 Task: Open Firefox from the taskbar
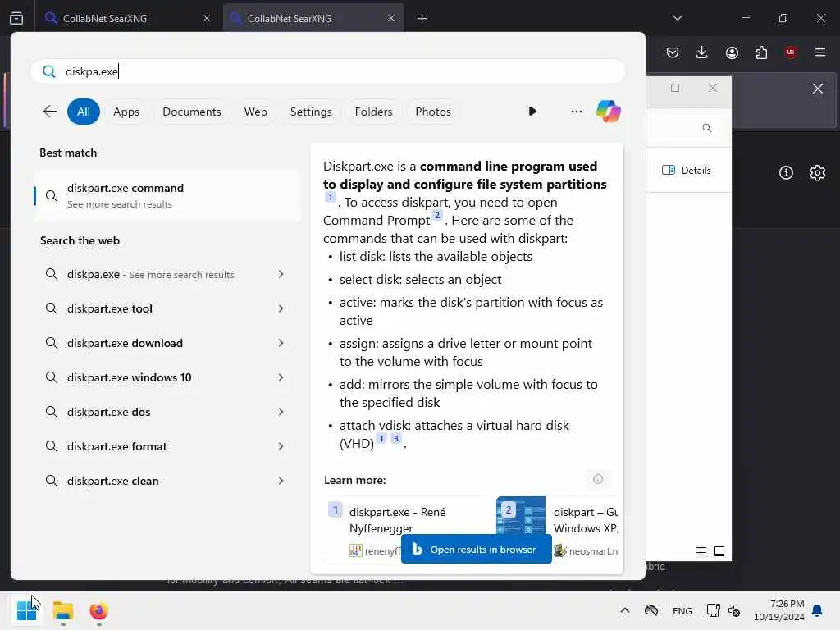98,610
